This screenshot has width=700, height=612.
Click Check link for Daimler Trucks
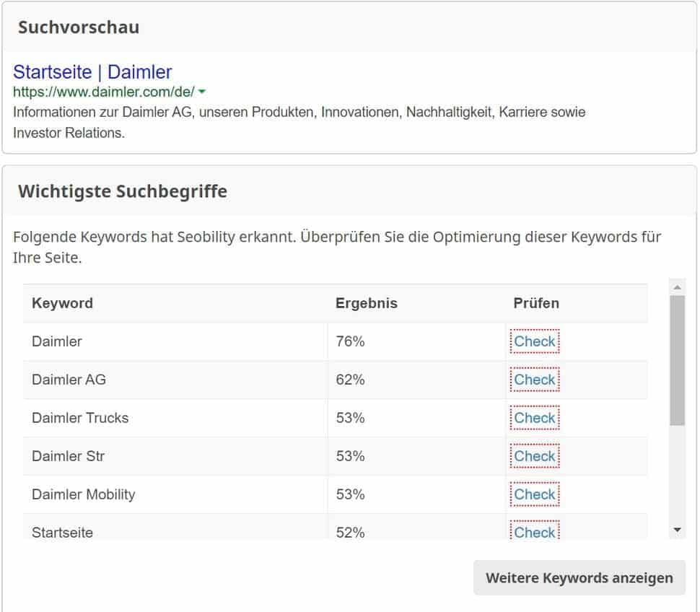coord(534,418)
